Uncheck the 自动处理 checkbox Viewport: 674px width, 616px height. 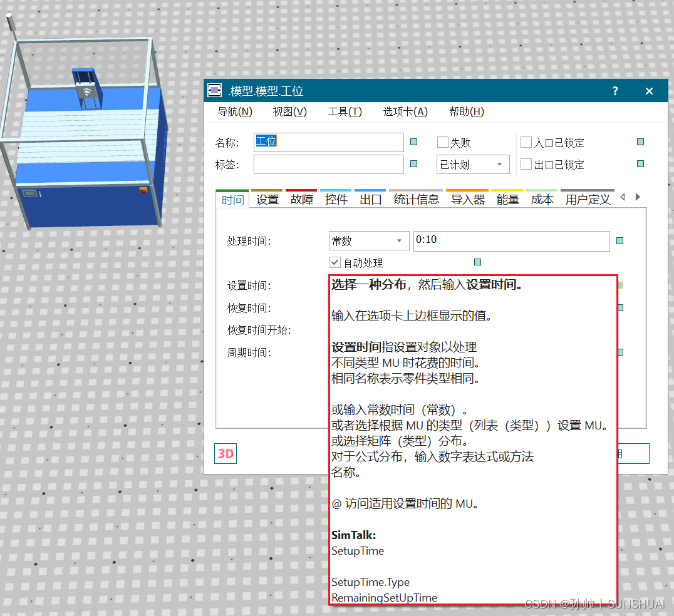(x=335, y=262)
